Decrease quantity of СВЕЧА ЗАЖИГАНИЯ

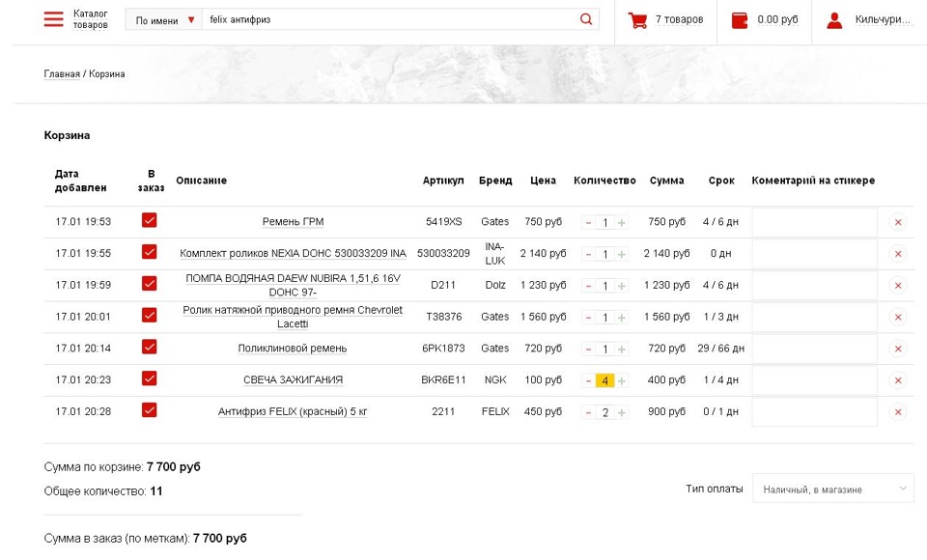(588, 380)
